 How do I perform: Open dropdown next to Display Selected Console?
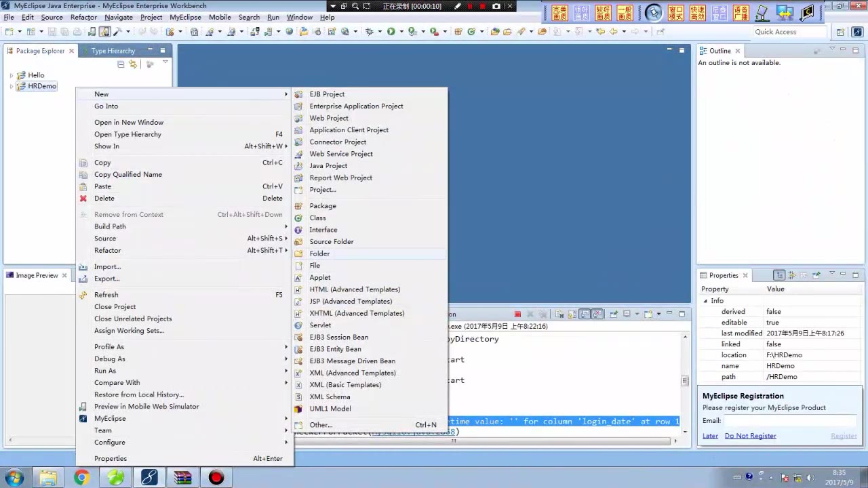637,314
